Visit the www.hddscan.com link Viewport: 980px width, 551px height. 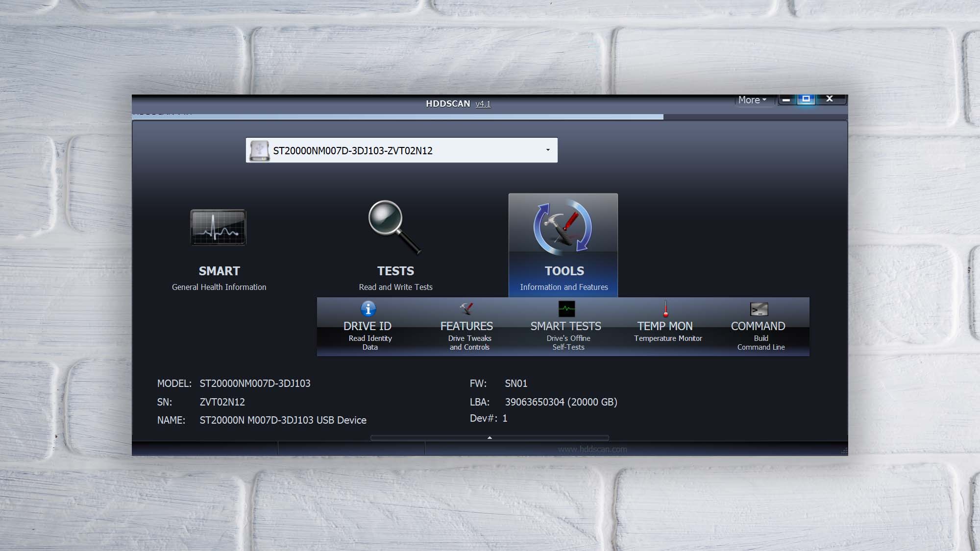point(592,449)
